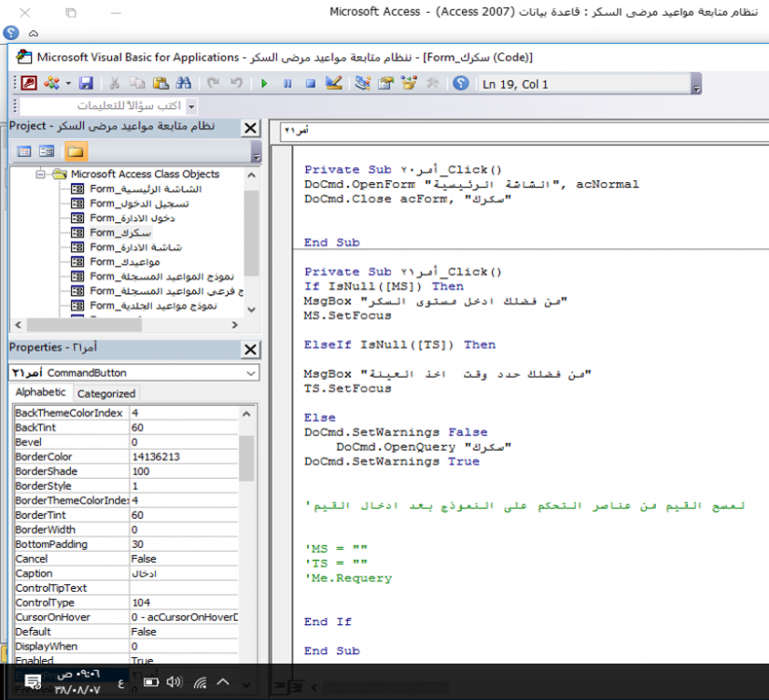This screenshot has width=769, height=700.
Task: Select Form_سكرك in the project tree
Action: [120, 232]
